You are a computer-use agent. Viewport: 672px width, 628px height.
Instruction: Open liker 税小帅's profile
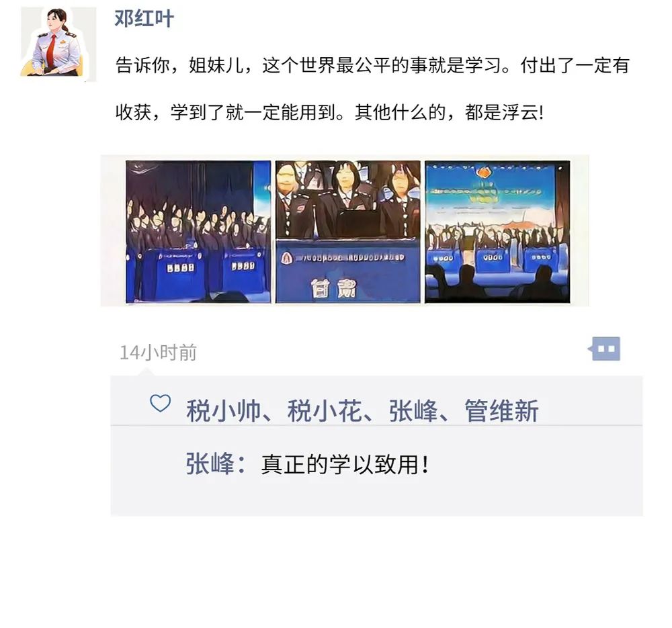tap(223, 411)
